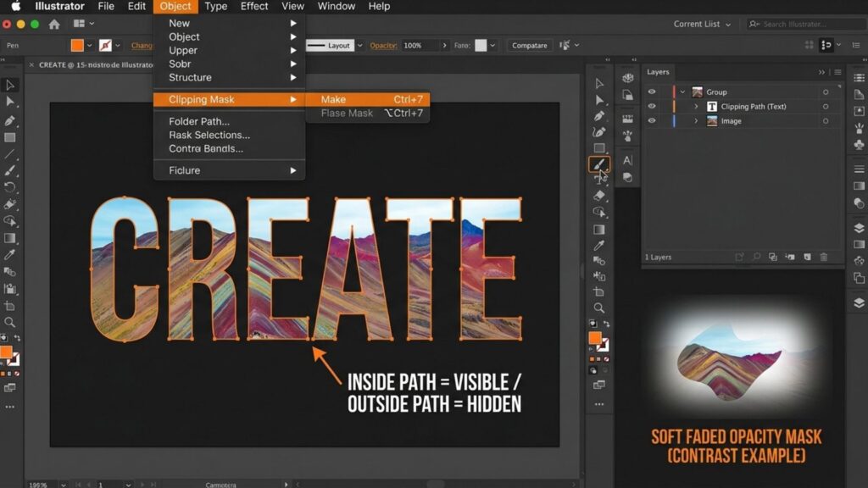Choose the Rectangle tool in left toolbar
868x488 pixels.
10,137
